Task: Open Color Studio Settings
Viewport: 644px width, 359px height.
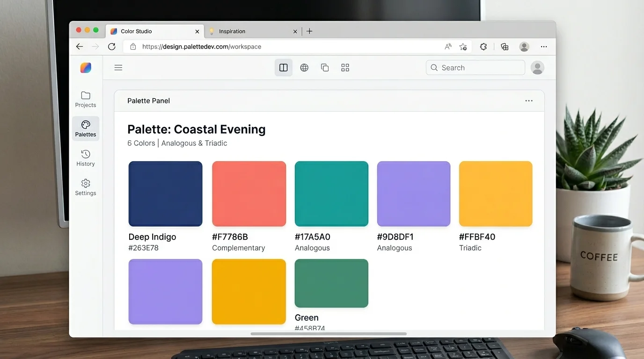Action: point(85,187)
